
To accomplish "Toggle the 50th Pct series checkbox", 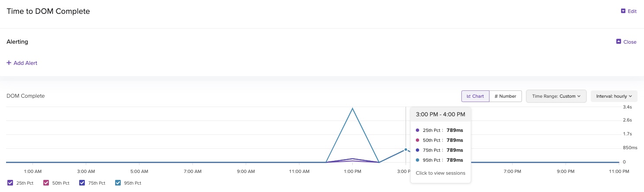I will (46, 182).
